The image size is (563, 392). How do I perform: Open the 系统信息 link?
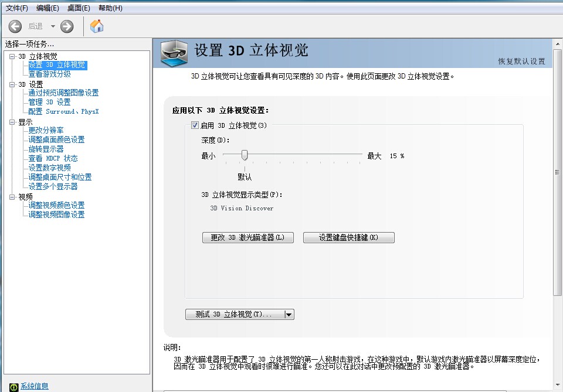pos(35,386)
